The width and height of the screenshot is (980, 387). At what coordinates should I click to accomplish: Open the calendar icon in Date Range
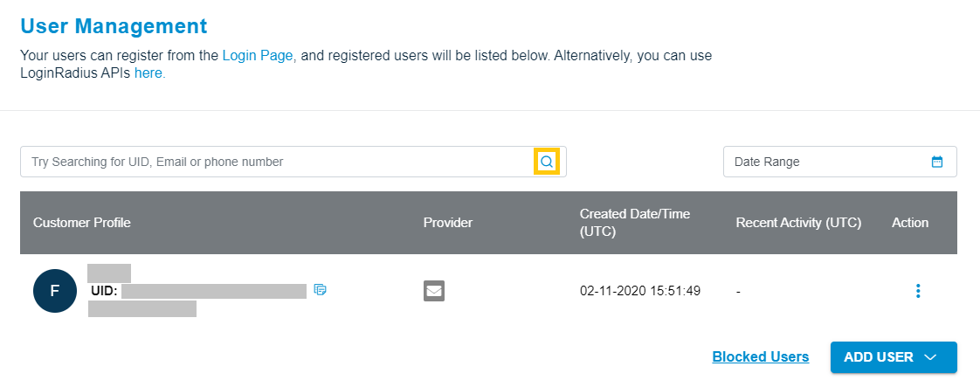937,162
